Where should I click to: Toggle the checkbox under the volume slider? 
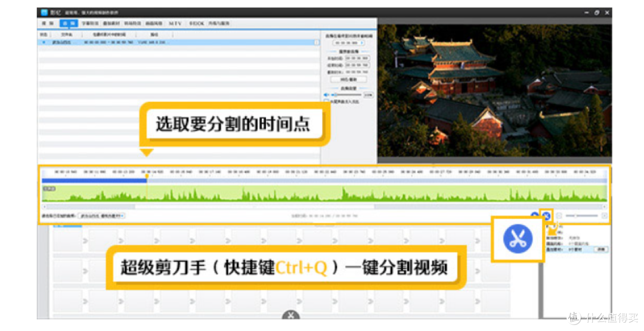click(327, 101)
